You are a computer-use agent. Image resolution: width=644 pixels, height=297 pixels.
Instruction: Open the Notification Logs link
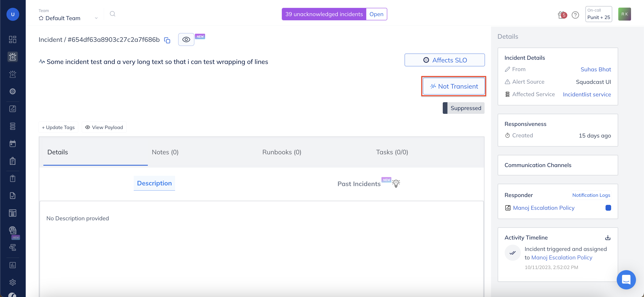point(591,195)
